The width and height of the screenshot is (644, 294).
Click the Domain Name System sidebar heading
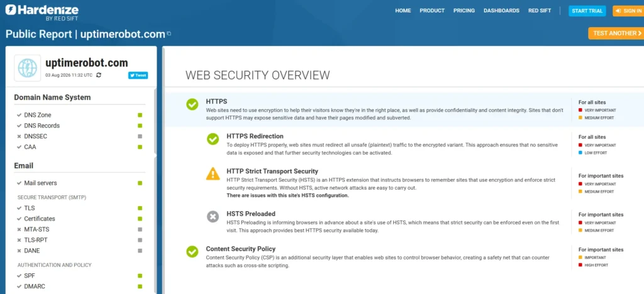pyautogui.click(x=52, y=97)
